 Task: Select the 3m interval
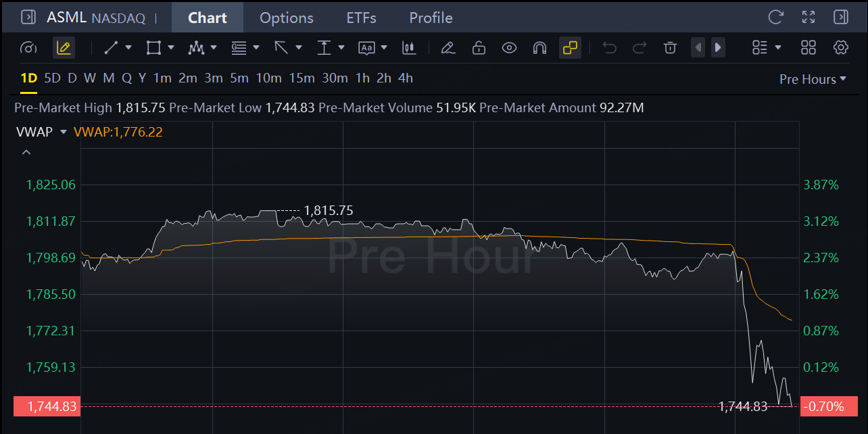click(x=214, y=78)
